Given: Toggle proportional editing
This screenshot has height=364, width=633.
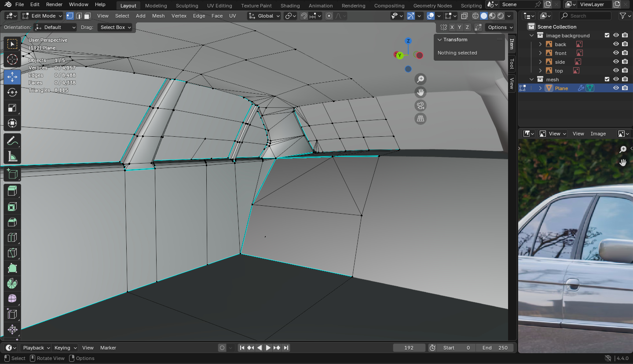Looking at the screenshot, I should coord(329,16).
